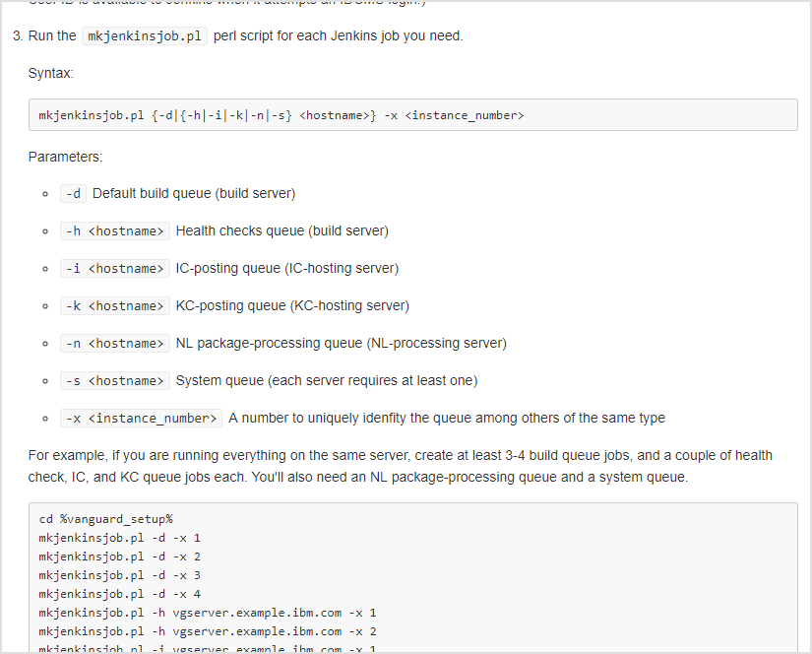Click the 'Syntax:' label

(51, 73)
